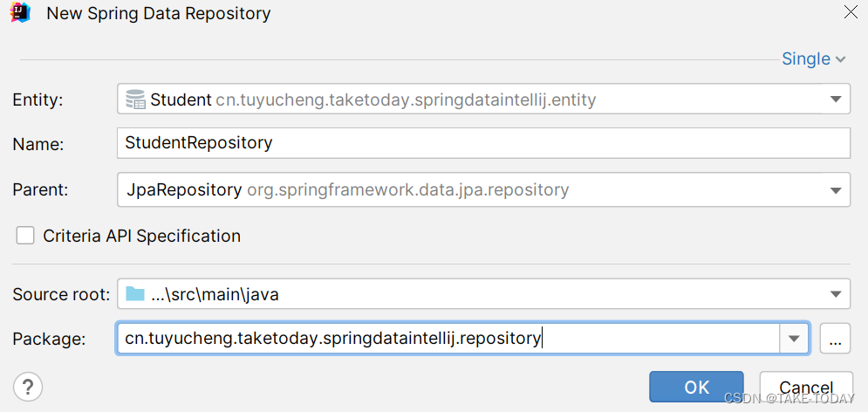Viewport: 868px width, 412px height.
Task: Open the Single mode selector
Action: [813, 59]
